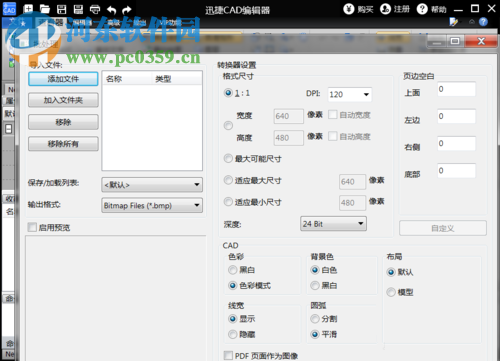
Task: Select the 黑白 color radio button under 色彩
Action: [233, 270]
